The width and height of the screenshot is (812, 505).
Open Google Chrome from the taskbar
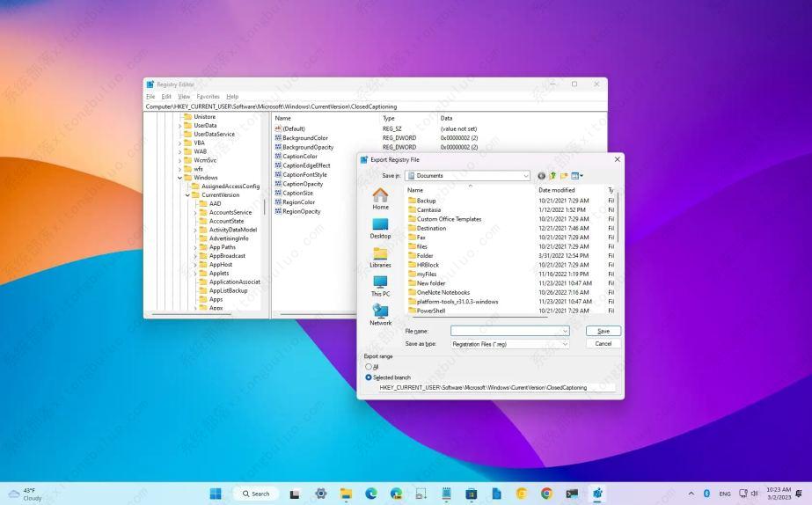point(546,494)
